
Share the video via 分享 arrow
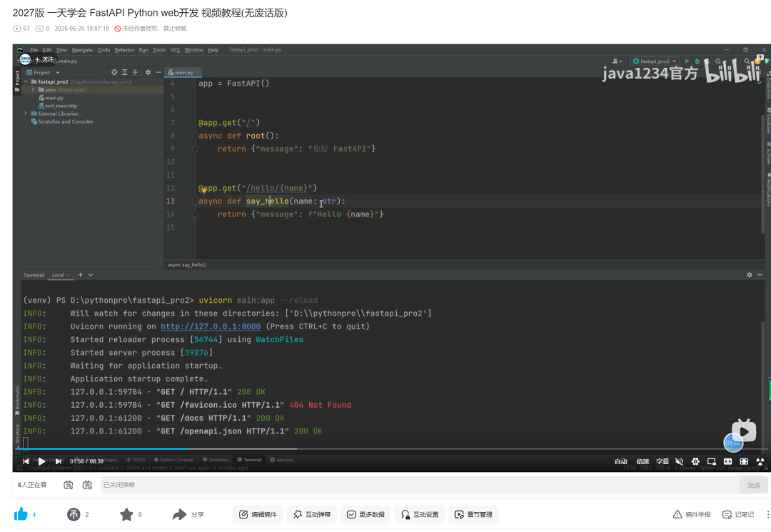coord(188,514)
